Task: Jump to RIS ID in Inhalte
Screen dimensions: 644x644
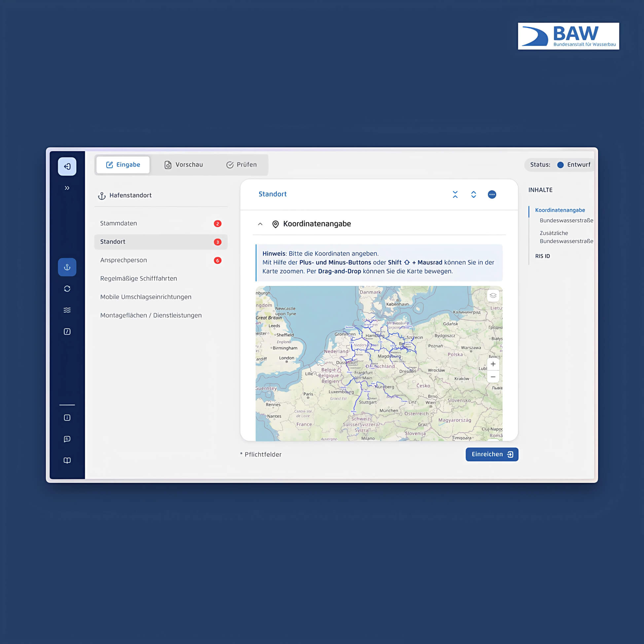Action: (542, 256)
